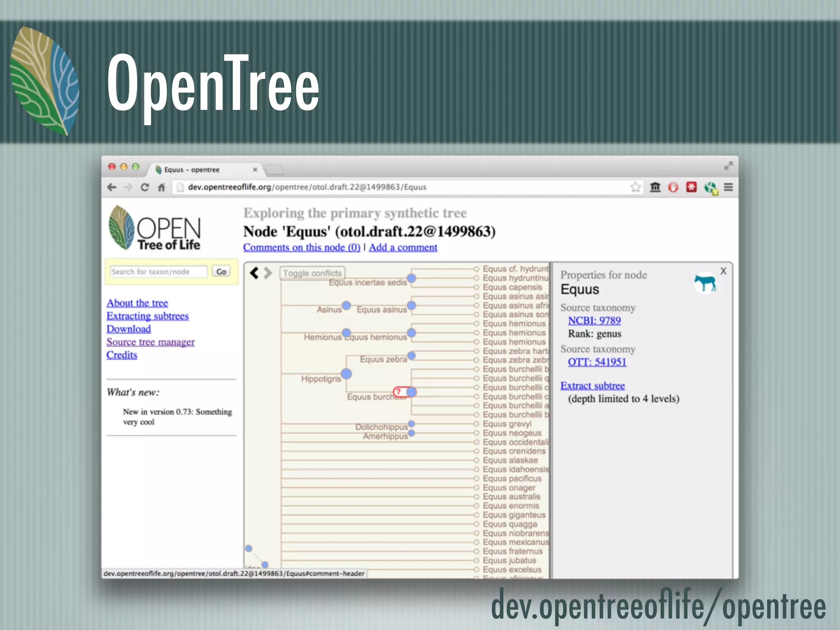Click the Go search button

pos(221,272)
